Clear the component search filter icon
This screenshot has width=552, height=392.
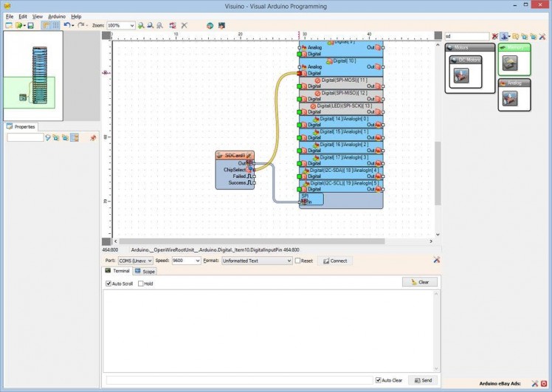[494, 35]
